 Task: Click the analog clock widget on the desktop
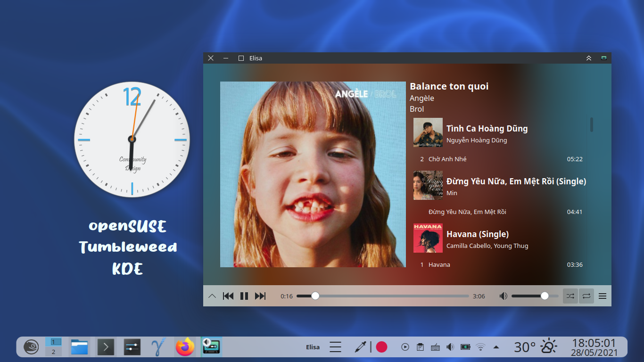(132, 140)
